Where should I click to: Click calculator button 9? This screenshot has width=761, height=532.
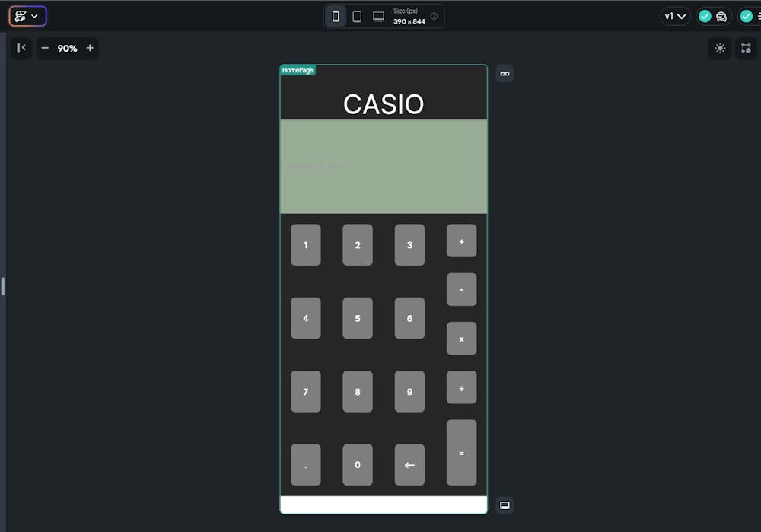pyautogui.click(x=409, y=391)
